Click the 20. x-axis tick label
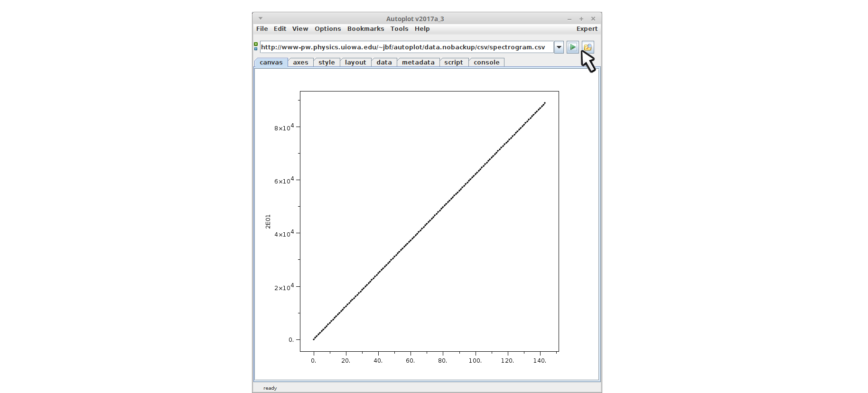The image size is (868, 393). click(345, 361)
